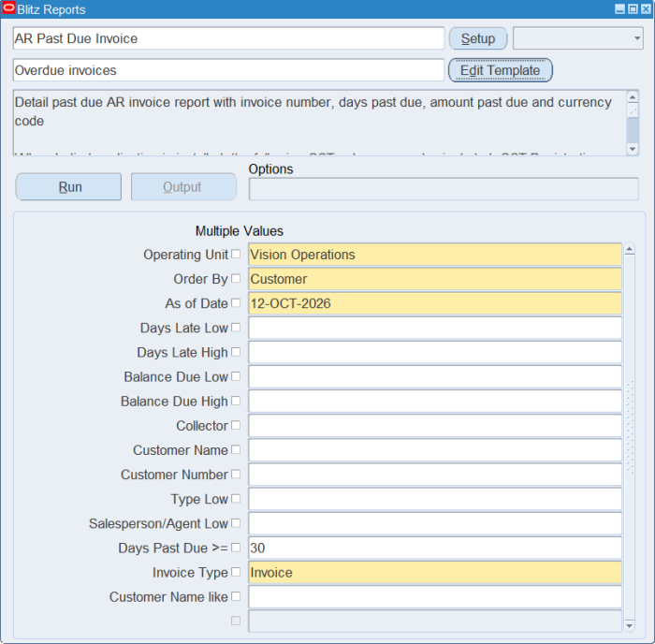Click the Type Low input field
The height and width of the screenshot is (644, 655).
pos(435,499)
